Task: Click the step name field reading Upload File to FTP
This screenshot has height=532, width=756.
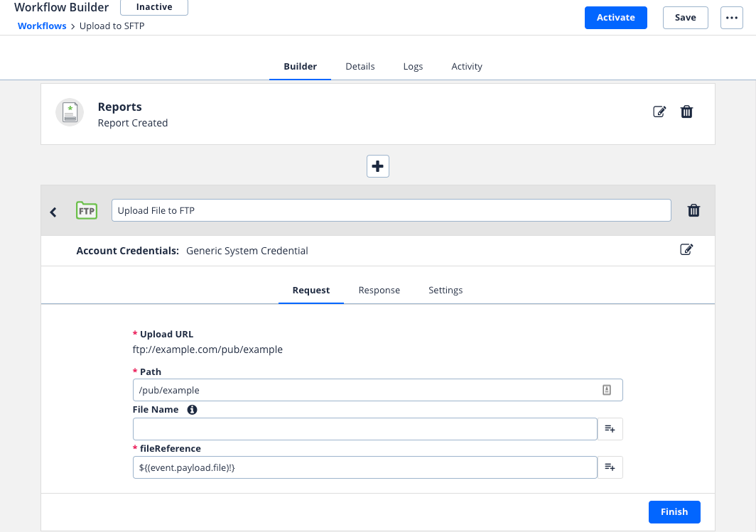Action: (x=391, y=210)
